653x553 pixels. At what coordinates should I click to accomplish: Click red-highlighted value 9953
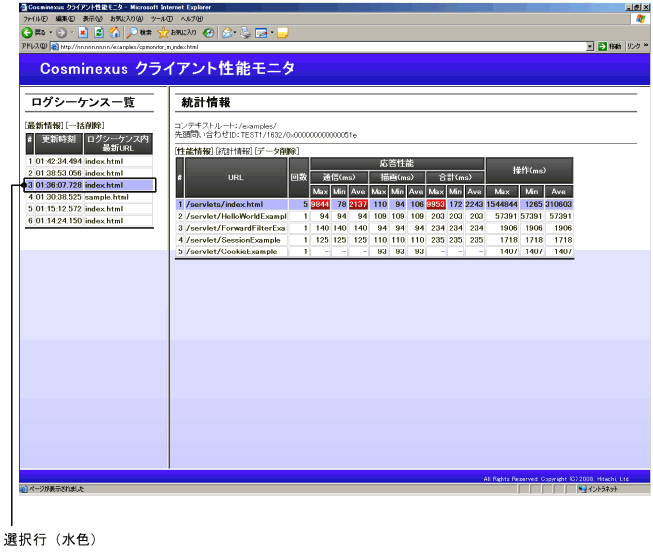[436, 204]
